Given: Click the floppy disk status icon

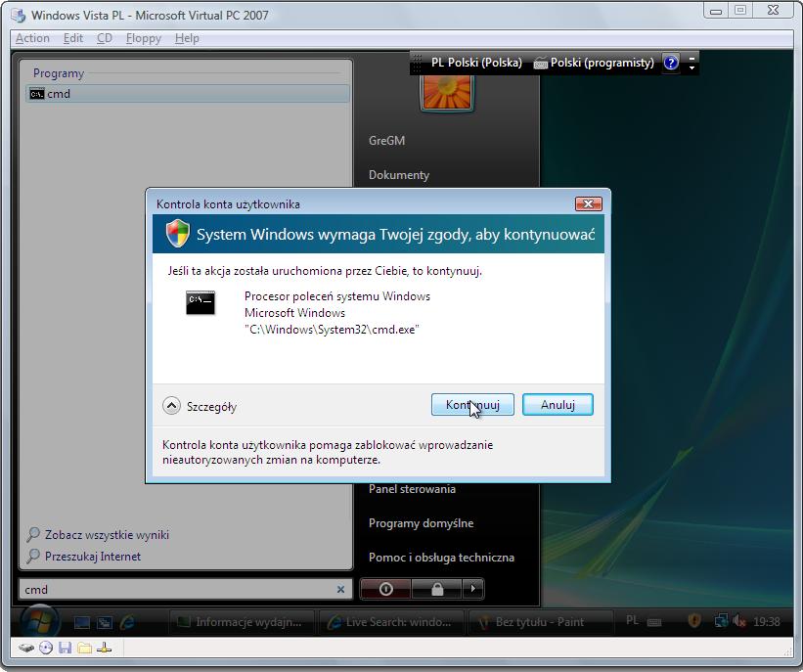Looking at the screenshot, I should pyautogui.click(x=65, y=648).
